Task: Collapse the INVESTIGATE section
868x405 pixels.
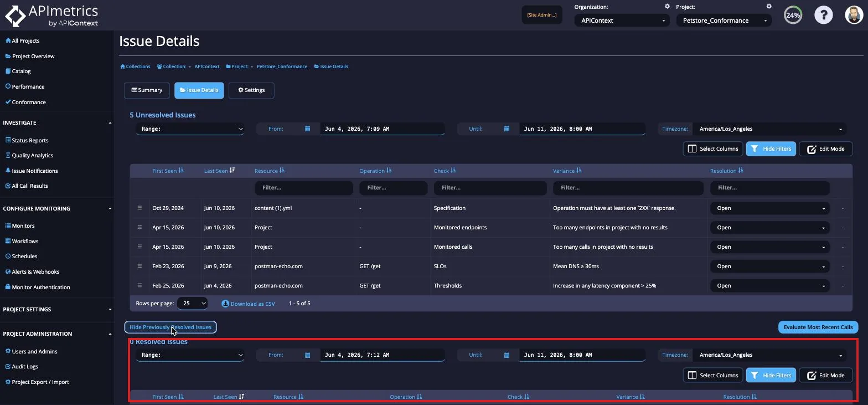Action: click(57, 122)
